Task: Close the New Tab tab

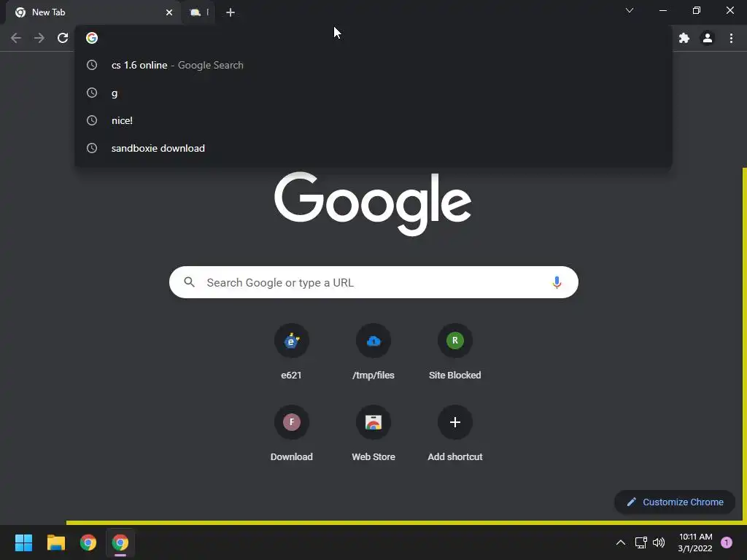Action: click(169, 12)
